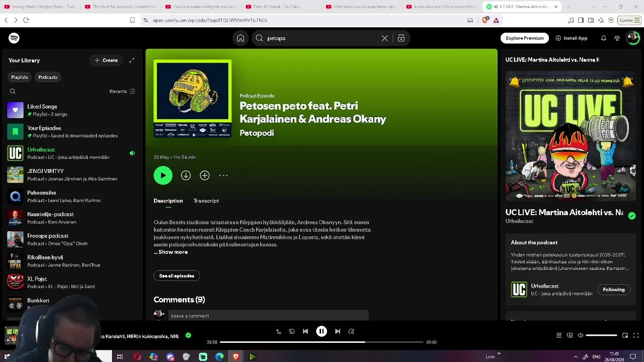Open the Recents sort dropdown

(x=122, y=92)
